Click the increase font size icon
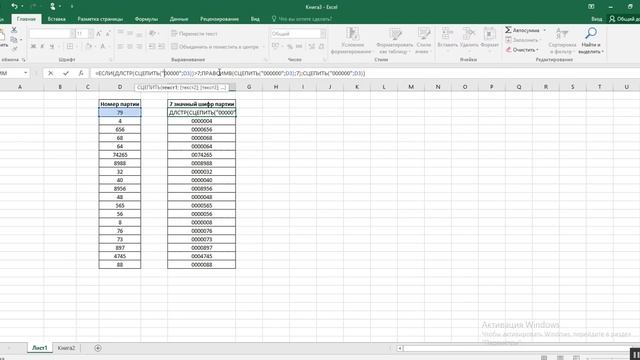Viewport: 640px width, 360px height. [x=99, y=34]
